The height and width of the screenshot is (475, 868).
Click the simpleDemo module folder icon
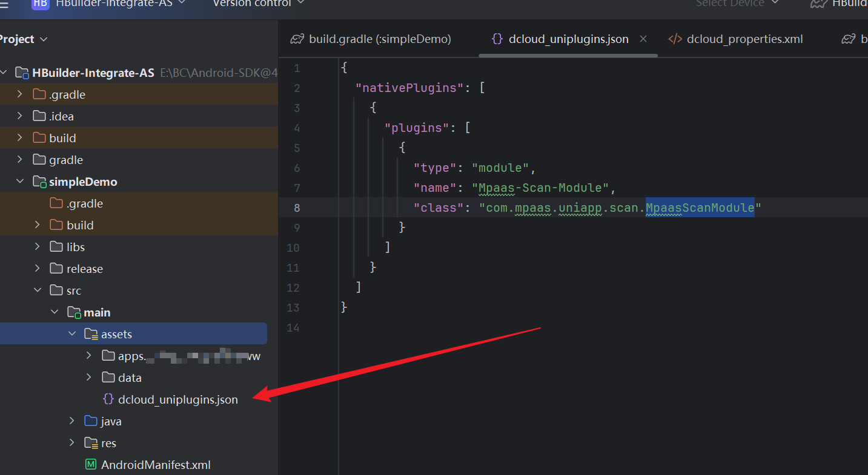(x=39, y=182)
